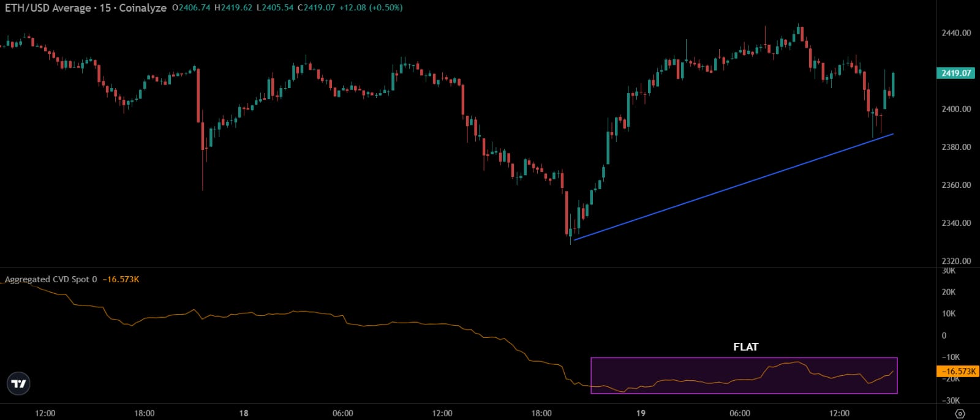Click the 2380.00 price axis label

click(956, 147)
